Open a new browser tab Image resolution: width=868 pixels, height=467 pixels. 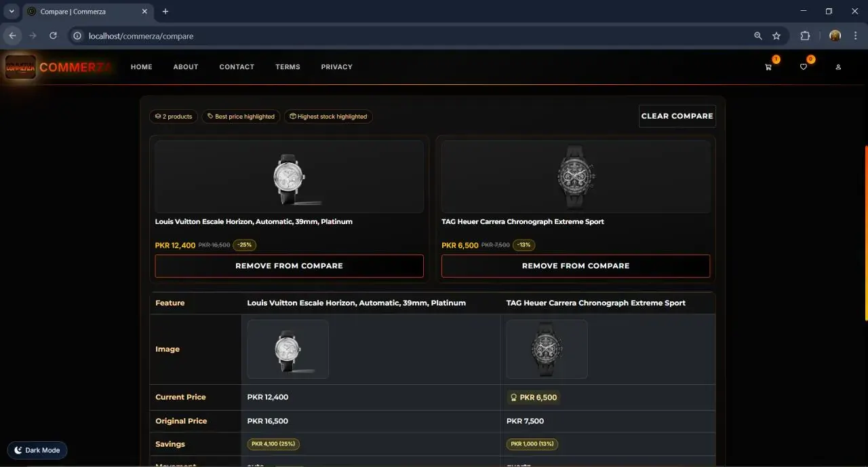click(165, 12)
